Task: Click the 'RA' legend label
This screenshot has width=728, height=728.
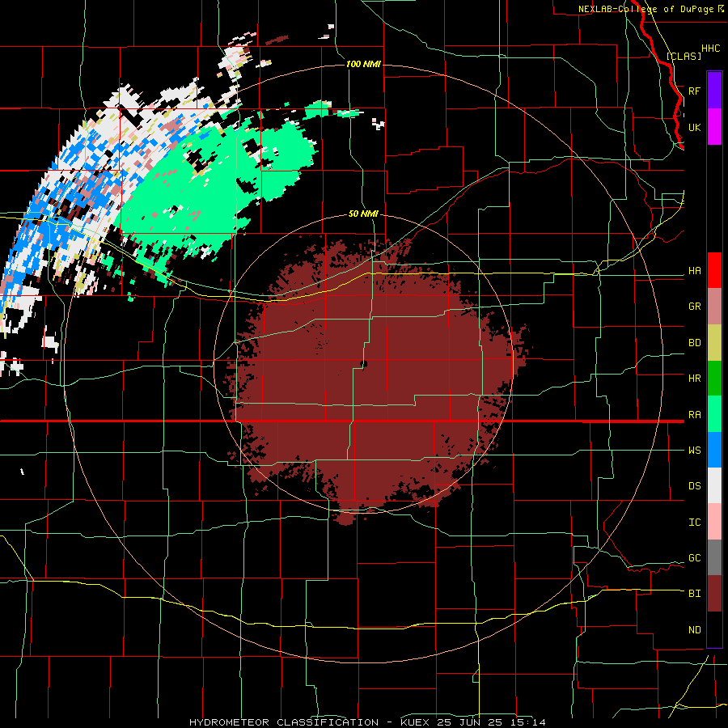Action: [x=694, y=415]
